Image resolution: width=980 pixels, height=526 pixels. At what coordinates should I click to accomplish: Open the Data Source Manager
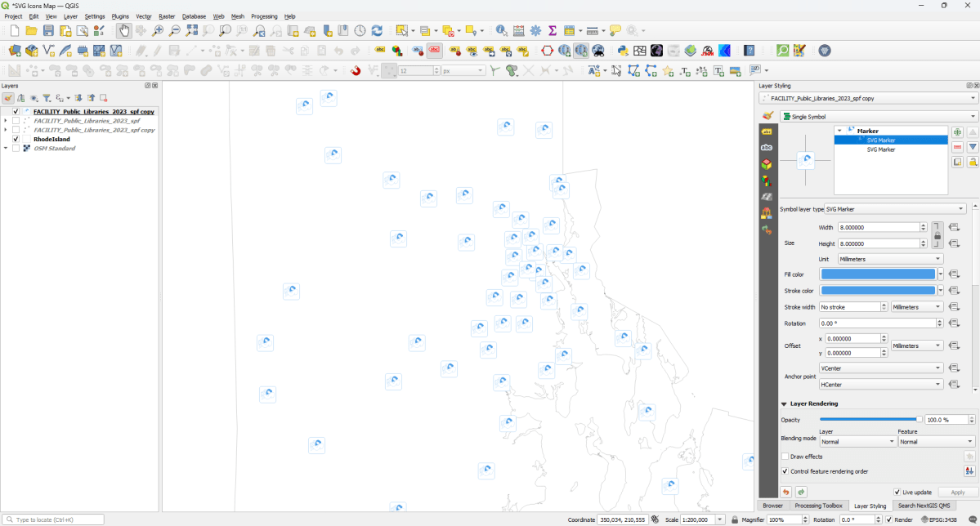14,50
